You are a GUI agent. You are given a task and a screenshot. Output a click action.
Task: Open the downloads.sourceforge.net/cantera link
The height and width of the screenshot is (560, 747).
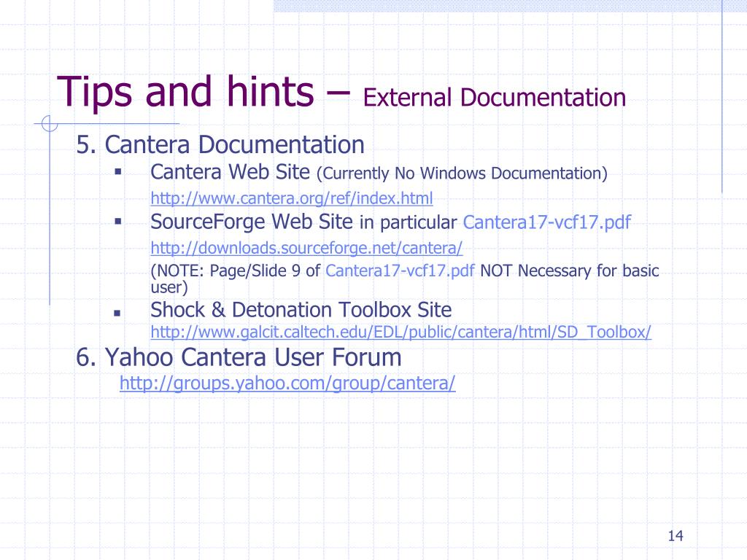(306, 248)
